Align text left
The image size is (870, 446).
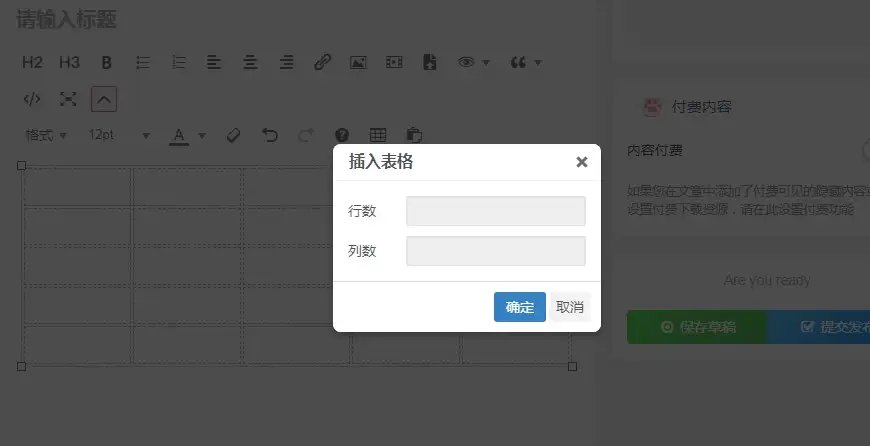coord(214,63)
